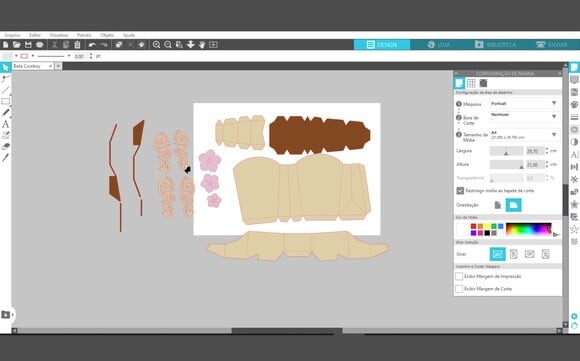This screenshot has height=361, width=580.
Task: Switch to the ENVIAR tab
Action: point(552,45)
